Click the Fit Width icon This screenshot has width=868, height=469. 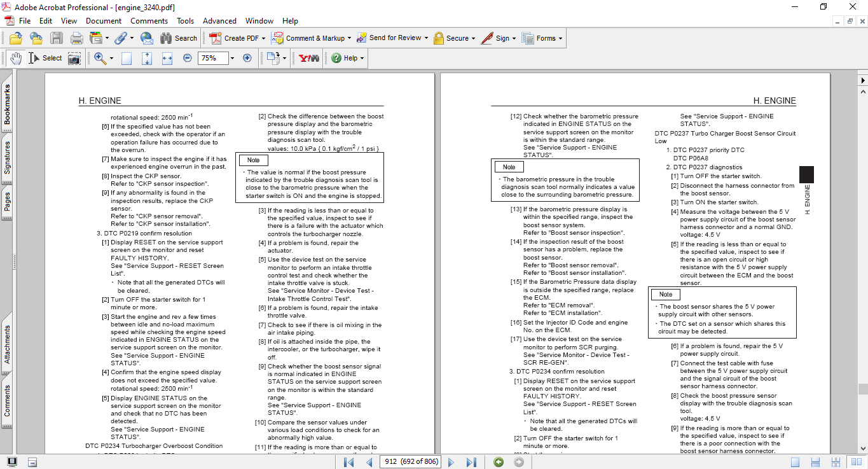[x=167, y=58]
